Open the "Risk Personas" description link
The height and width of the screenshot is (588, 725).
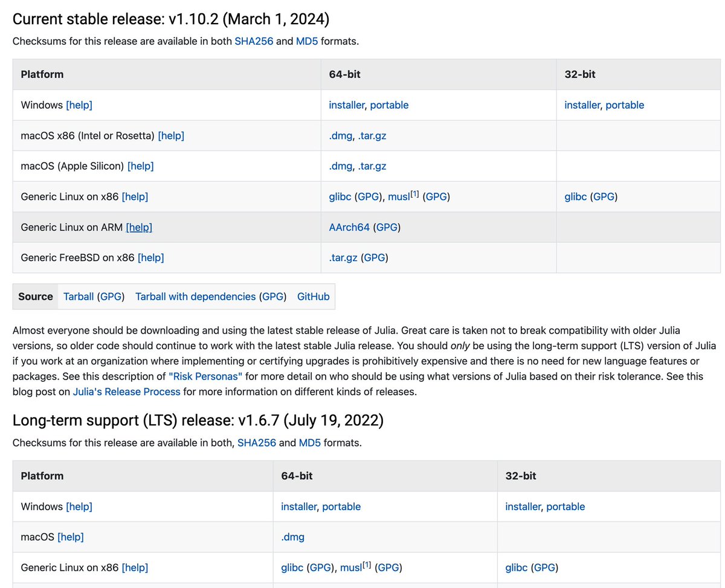205,376
